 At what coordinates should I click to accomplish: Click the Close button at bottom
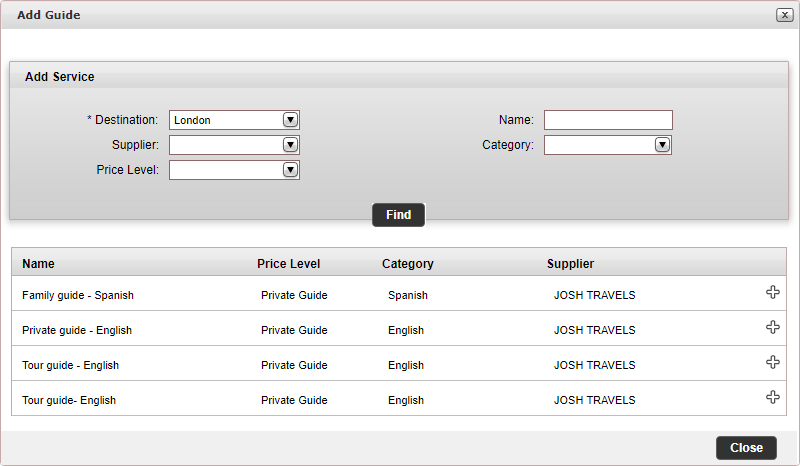[x=746, y=448]
